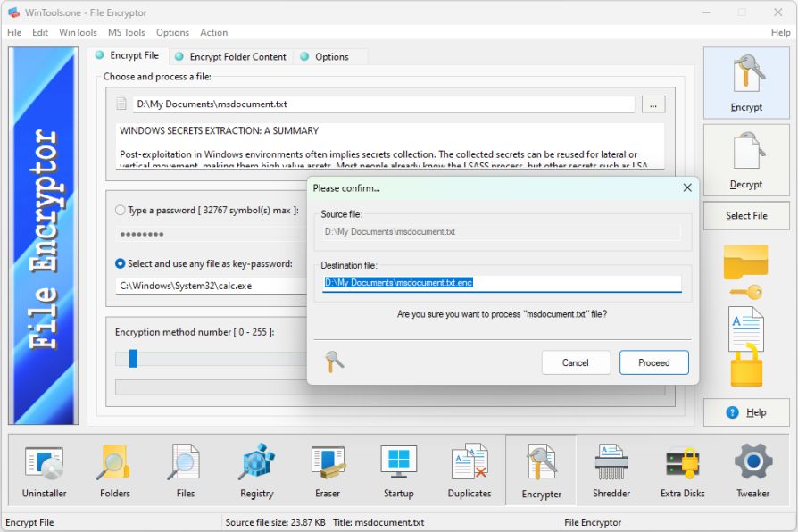798x532 pixels.
Task: Switch to Encrypt Folder Content tab
Action: (231, 56)
